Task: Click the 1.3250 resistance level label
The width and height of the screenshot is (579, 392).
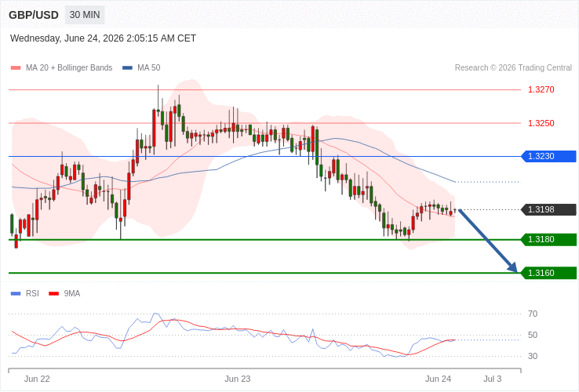Action: (541, 123)
